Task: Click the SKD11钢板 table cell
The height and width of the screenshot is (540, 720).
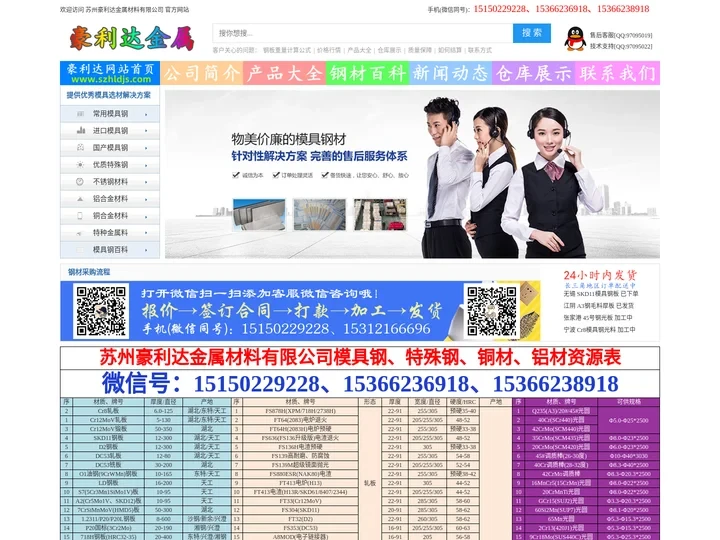Action: pos(109,438)
